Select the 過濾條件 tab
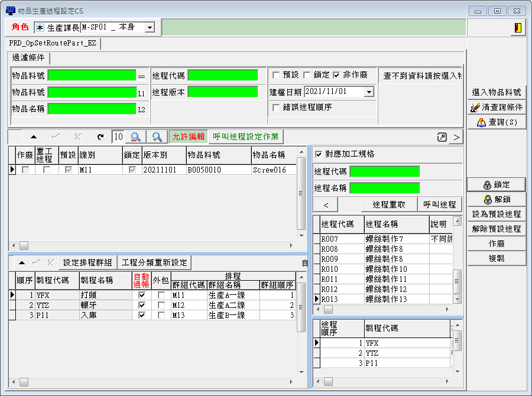 click(28, 57)
